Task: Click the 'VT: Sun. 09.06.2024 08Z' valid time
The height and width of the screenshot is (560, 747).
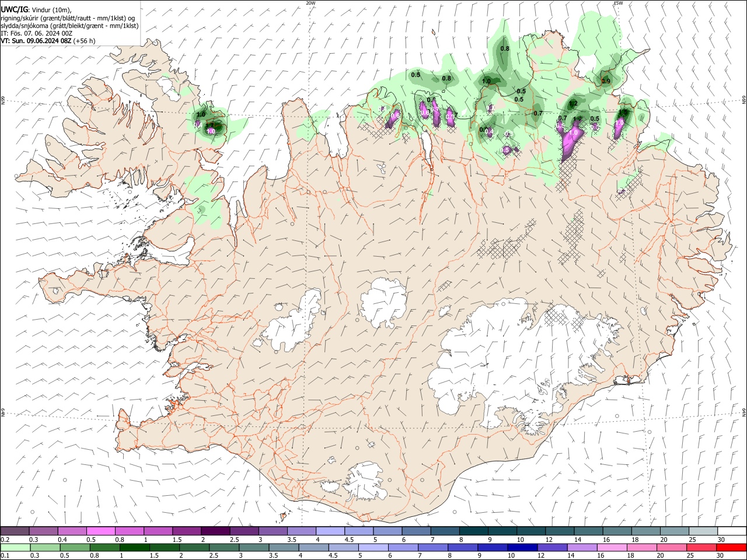Action: tap(36, 41)
